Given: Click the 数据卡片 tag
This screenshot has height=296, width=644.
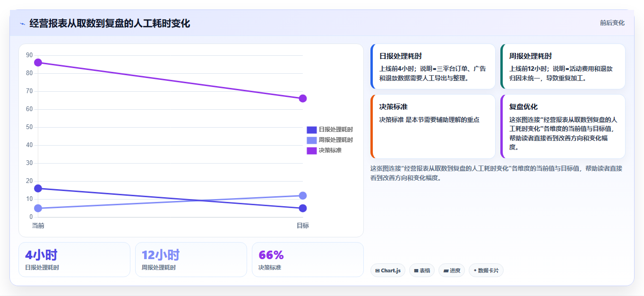Looking at the screenshot, I should 486,270.
